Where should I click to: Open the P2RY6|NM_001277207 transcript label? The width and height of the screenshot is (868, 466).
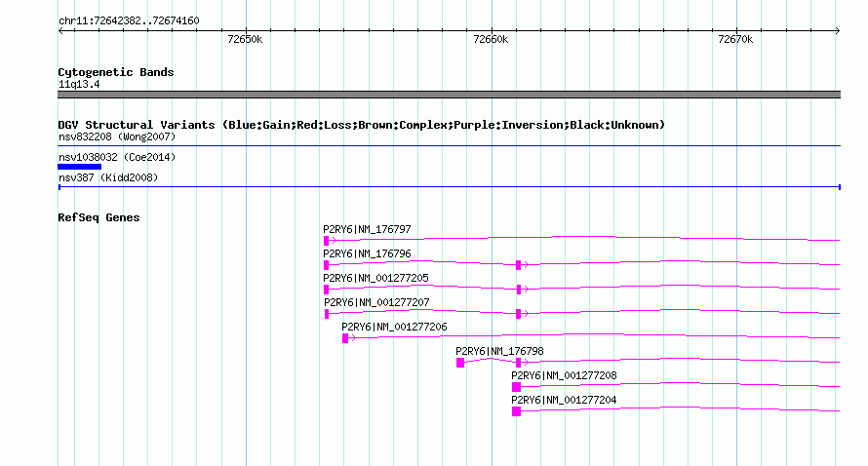pos(376,303)
